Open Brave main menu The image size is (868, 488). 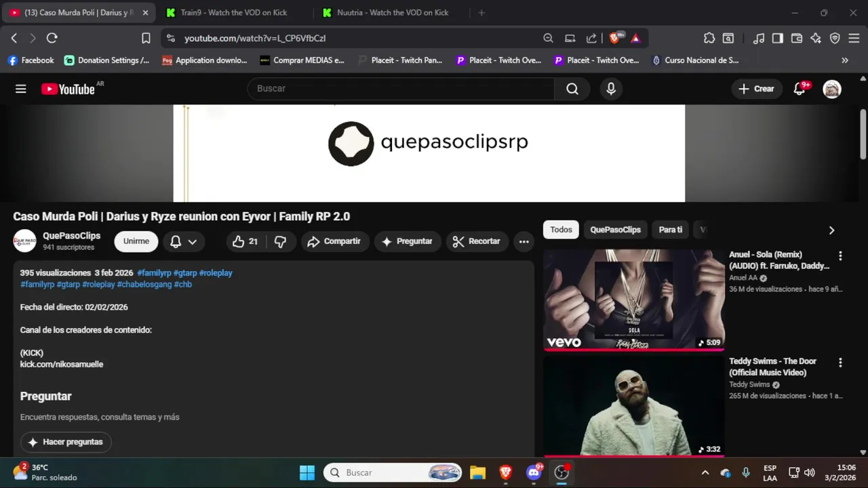tap(854, 38)
